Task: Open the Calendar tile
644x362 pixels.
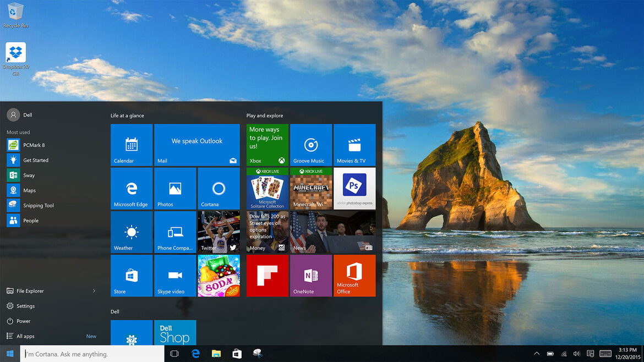Action: click(x=132, y=145)
